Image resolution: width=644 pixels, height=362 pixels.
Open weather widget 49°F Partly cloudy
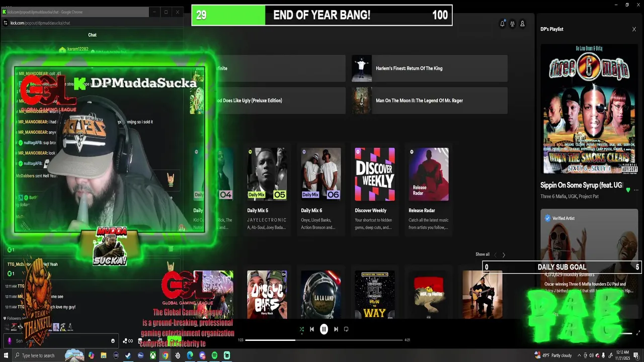[x=553, y=355]
